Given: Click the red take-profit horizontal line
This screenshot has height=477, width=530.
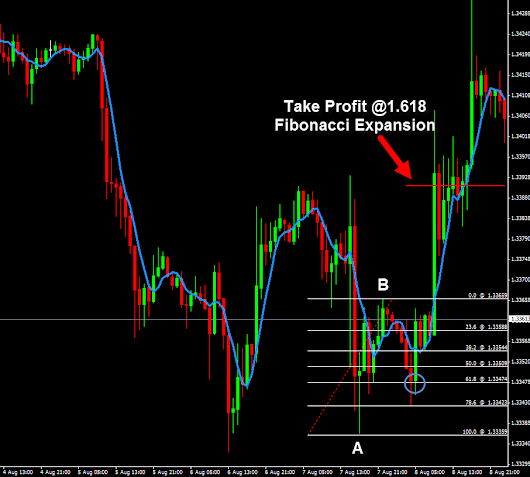Looking at the screenshot, I should (x=455, y=186).
